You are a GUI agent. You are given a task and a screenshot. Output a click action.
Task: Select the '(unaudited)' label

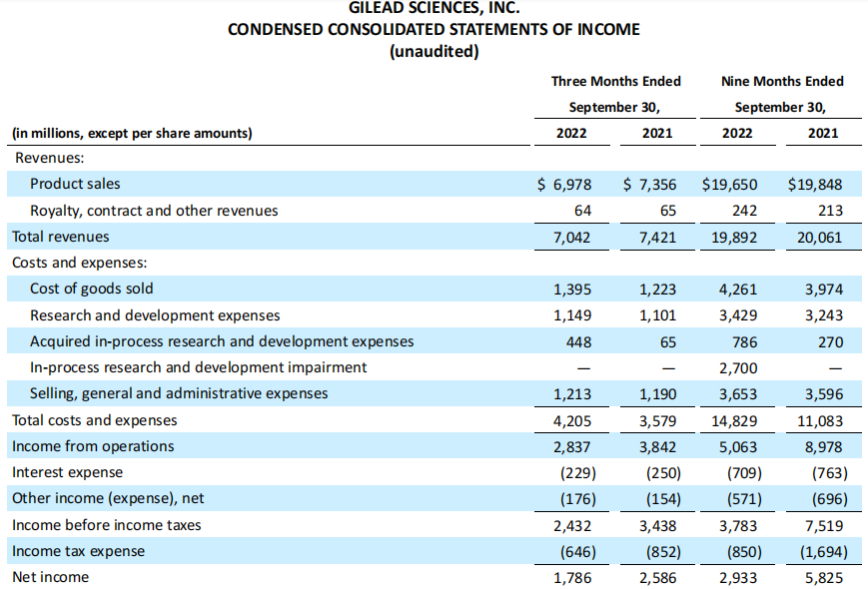434,52
